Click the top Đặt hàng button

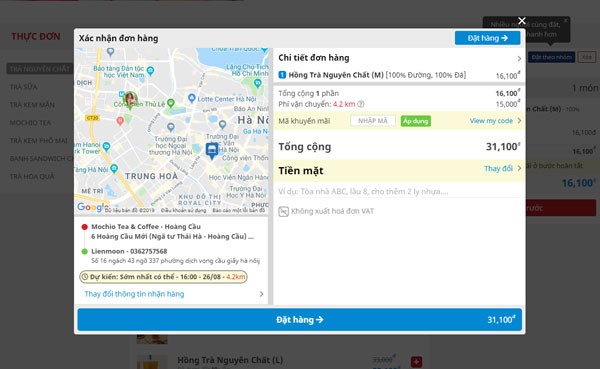[x=487, y=38]
